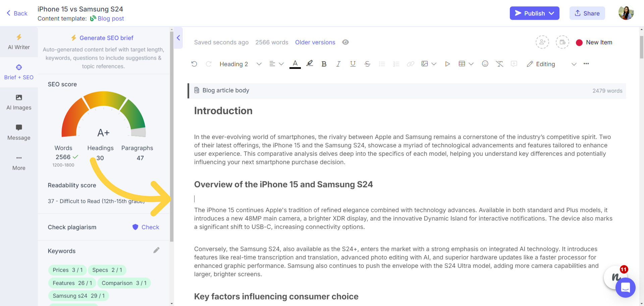Viewport: 644px width, 306px height.
Task: Insert an image
Action: click(x=425, y=64)
